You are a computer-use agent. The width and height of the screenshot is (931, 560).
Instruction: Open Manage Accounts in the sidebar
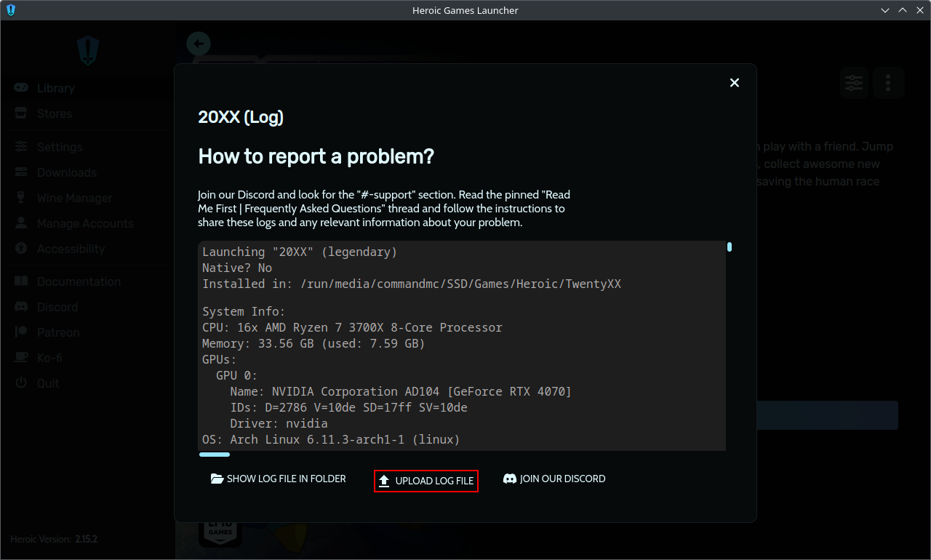coord(85,223)
